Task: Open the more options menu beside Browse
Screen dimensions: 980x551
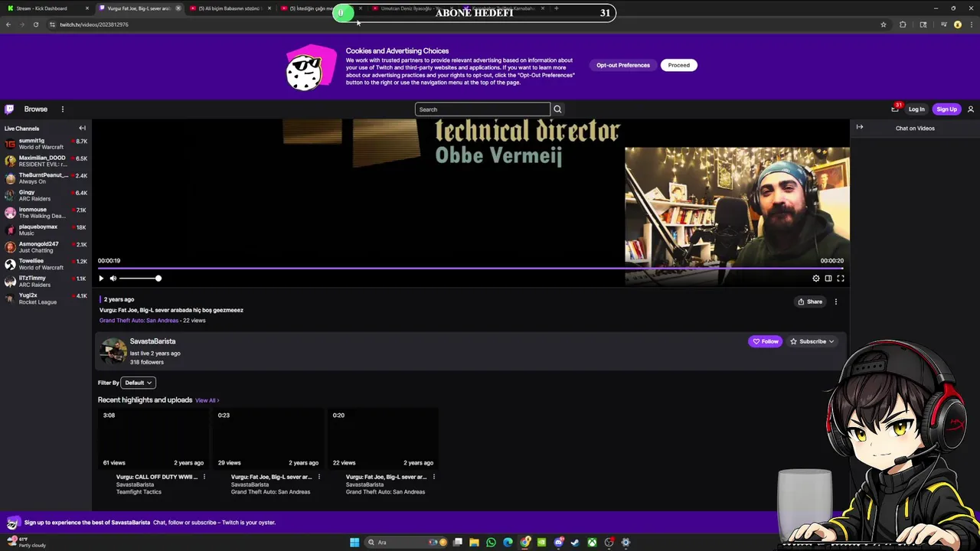Action: (x=63, y=109)
